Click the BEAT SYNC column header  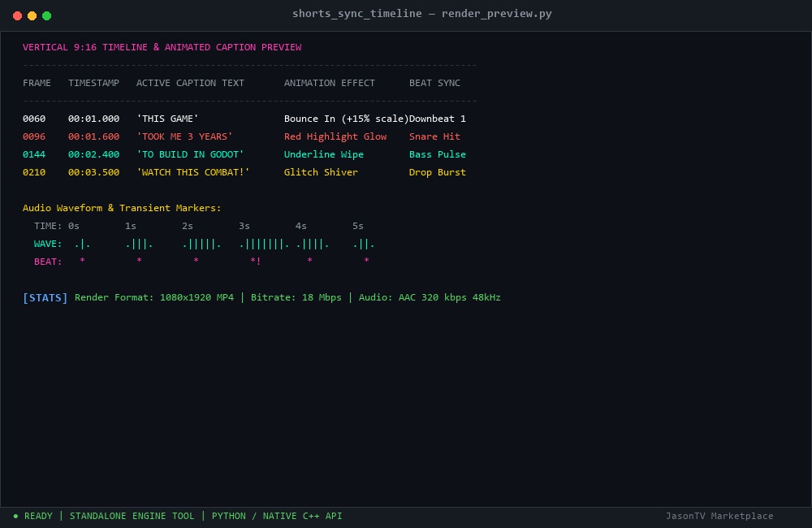pos(434,83)
